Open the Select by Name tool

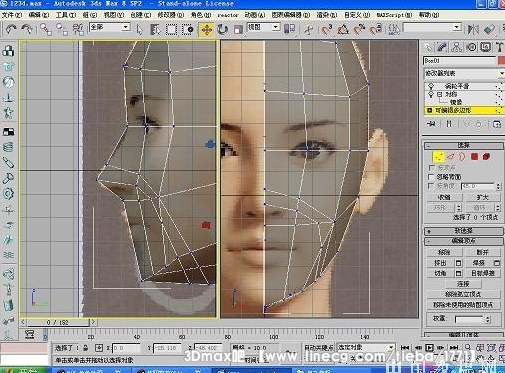point(155,30)
